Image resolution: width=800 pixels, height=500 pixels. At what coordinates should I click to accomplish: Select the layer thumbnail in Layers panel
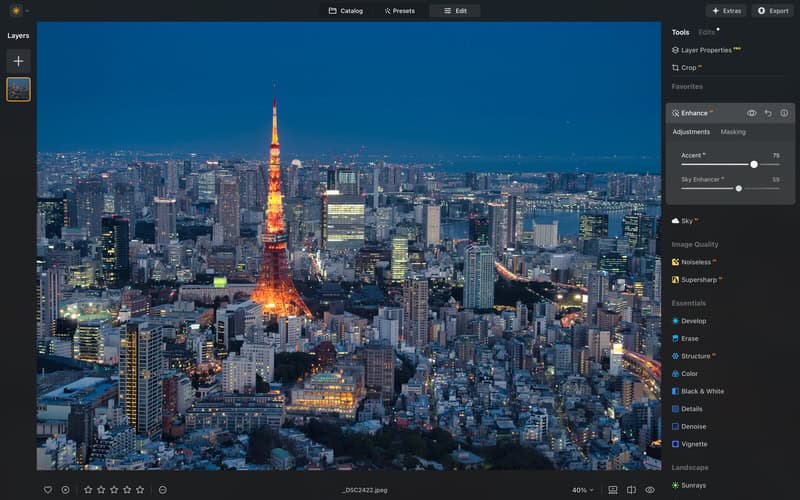18,90
